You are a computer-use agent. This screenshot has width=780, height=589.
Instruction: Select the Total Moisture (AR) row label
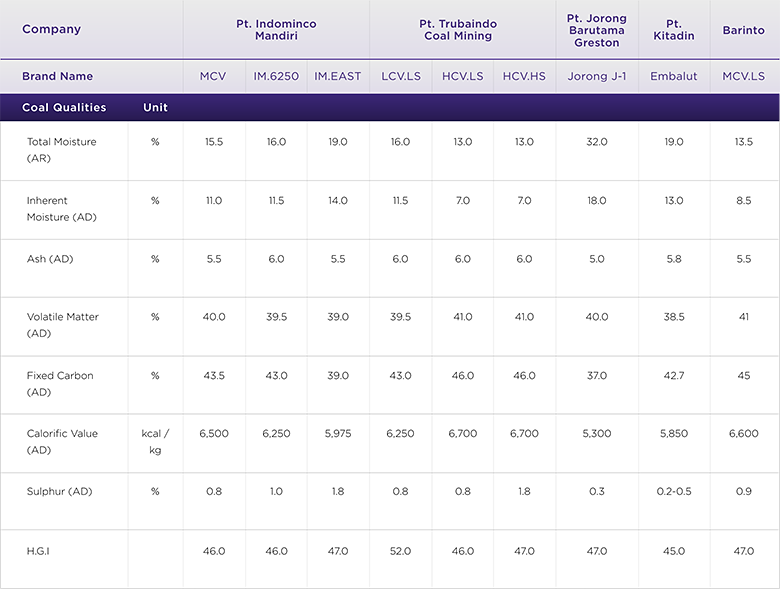[x=62, y=150]
